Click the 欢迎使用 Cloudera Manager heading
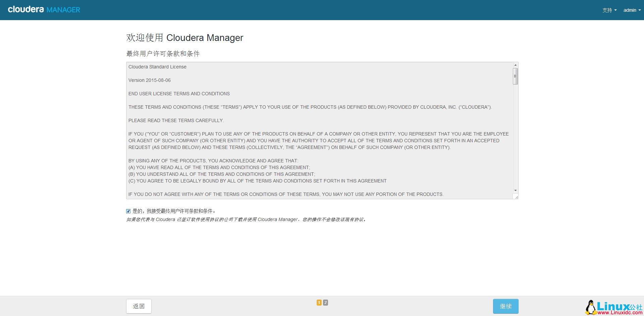 click(184, 38)
